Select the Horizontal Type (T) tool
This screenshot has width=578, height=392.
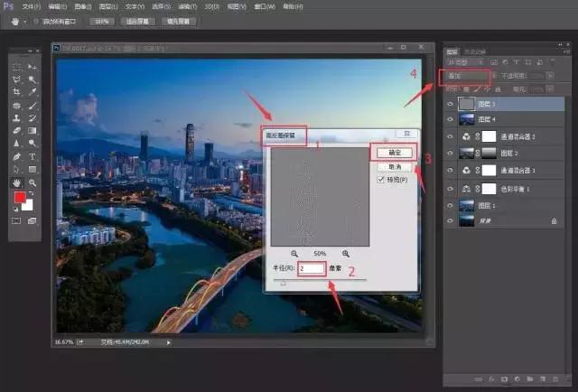click(33, 155)
